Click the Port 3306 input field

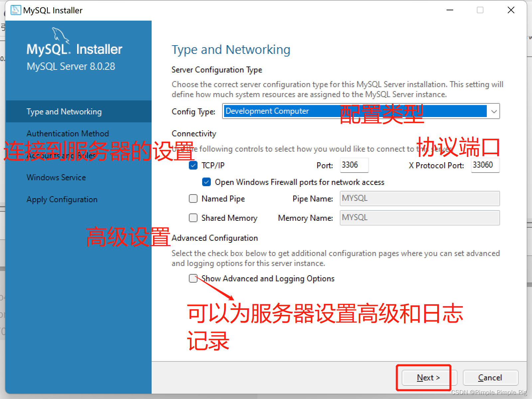(x=354, y=165)
